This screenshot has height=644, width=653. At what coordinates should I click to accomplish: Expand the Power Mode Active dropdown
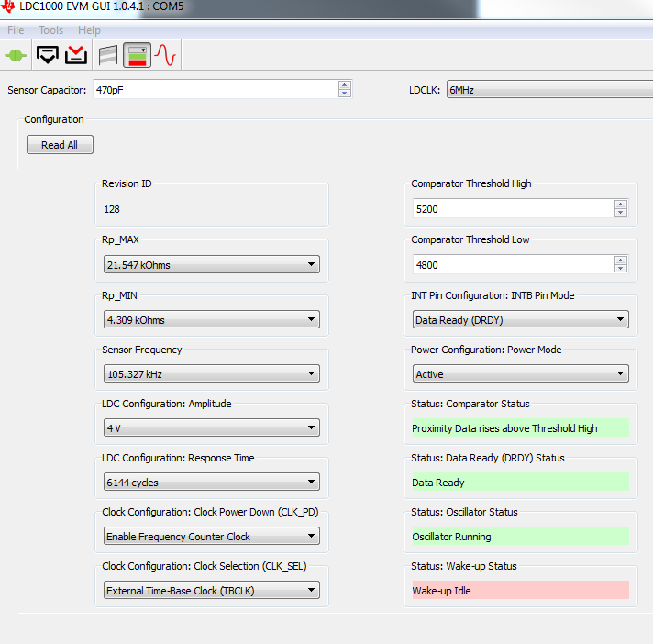pyautogui.click(x=521, y=373)
